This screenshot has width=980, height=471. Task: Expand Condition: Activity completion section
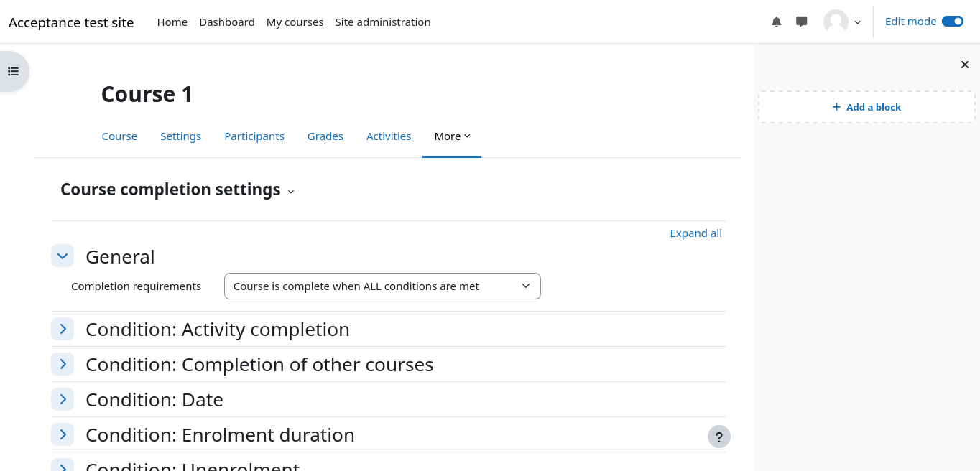point(63,329)
